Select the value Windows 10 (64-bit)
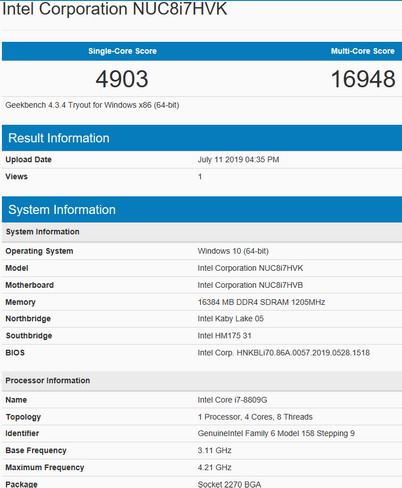Image resolution: width=402 pixels, height=488 pixels. pos(233,251)
